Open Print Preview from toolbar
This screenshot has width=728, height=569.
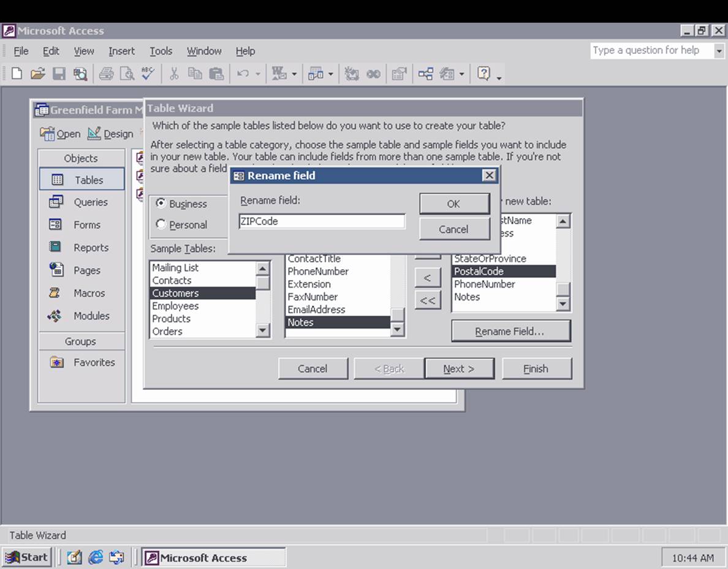coord(127,74)
